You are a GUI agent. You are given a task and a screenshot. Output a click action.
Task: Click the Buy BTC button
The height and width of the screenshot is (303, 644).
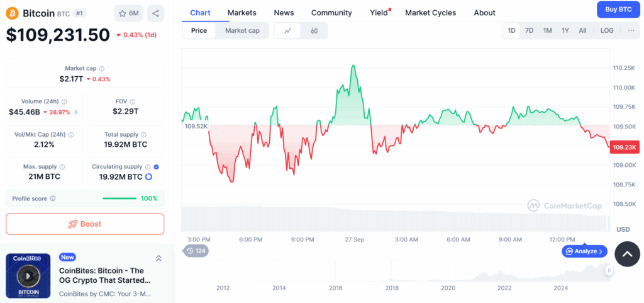click(x=618, y=9)
